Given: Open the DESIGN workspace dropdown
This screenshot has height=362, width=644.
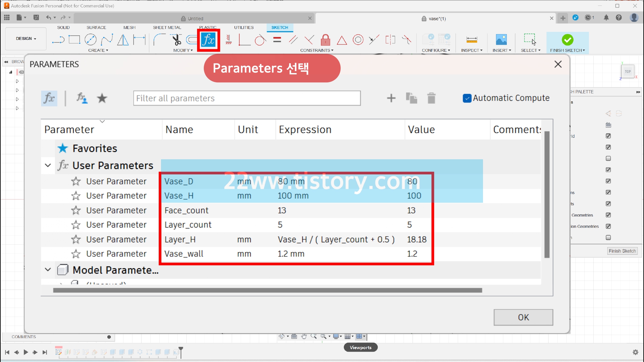Looking at the screenshot, I should pos(26,39).
